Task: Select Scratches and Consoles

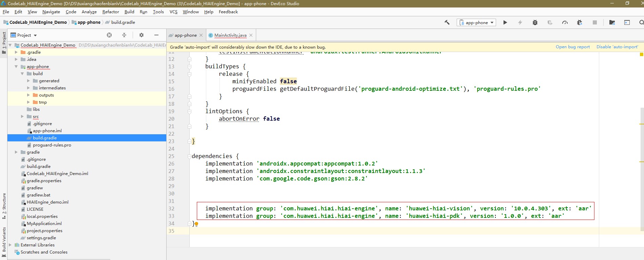Action: coord(44,252)
